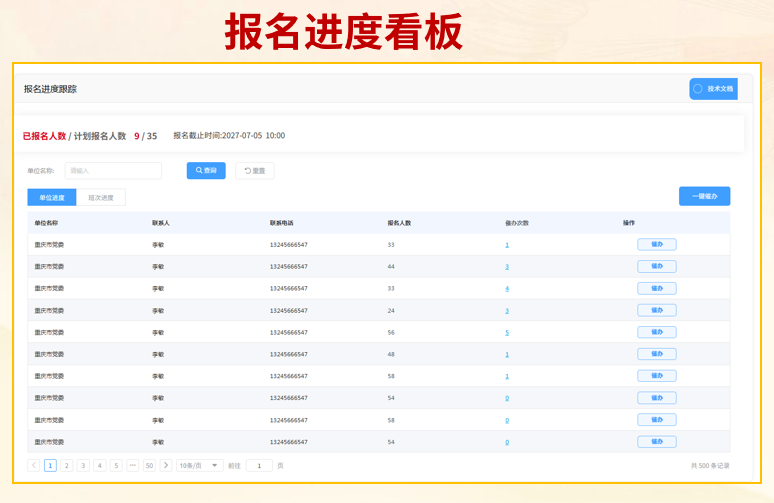
Task: Open reminder count link in the 24 registrations row
Action: pyautogui.click(x=507, y=311)
